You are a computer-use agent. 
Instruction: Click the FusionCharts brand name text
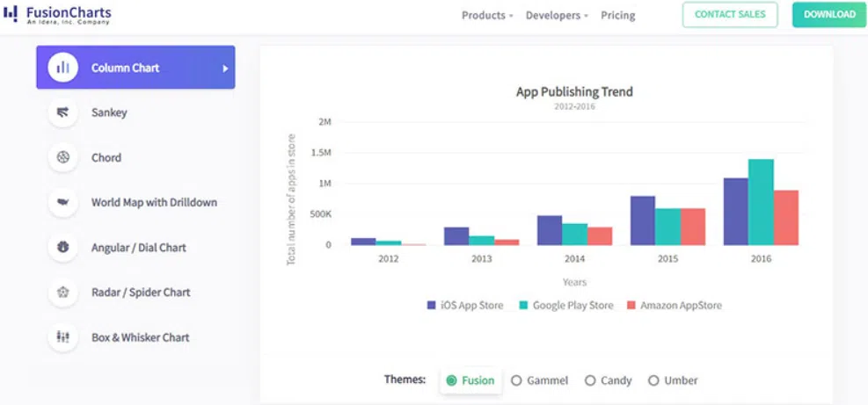point(69,12)
